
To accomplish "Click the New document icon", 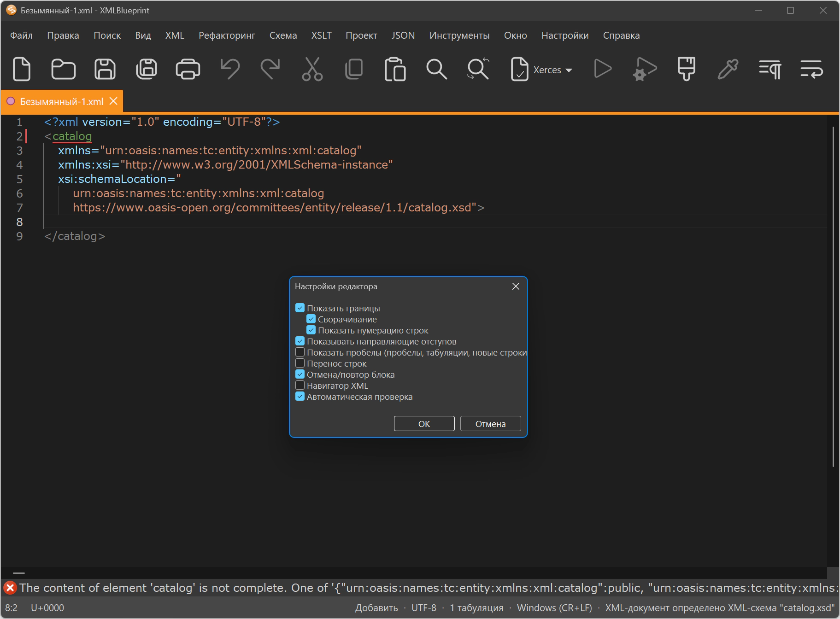I will (22, 70).
